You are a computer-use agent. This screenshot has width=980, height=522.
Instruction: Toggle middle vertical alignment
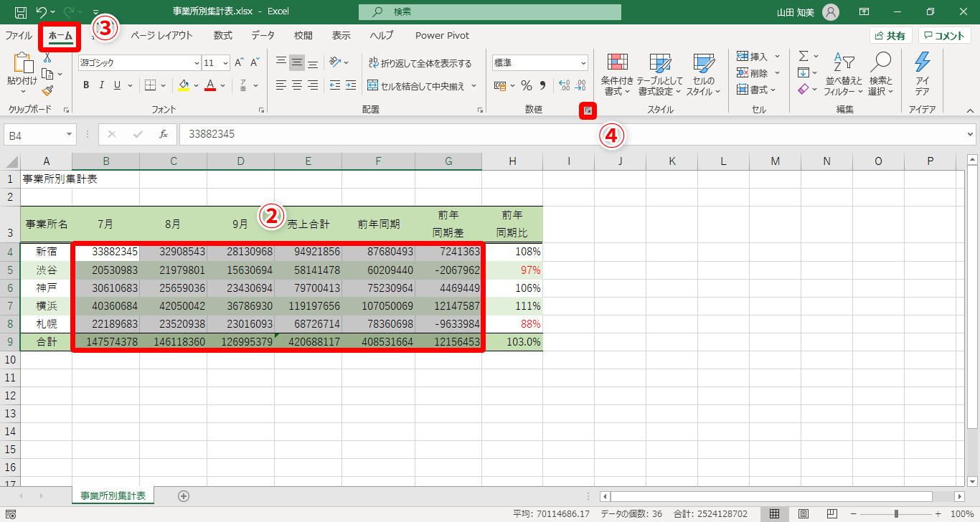[297, 62]
